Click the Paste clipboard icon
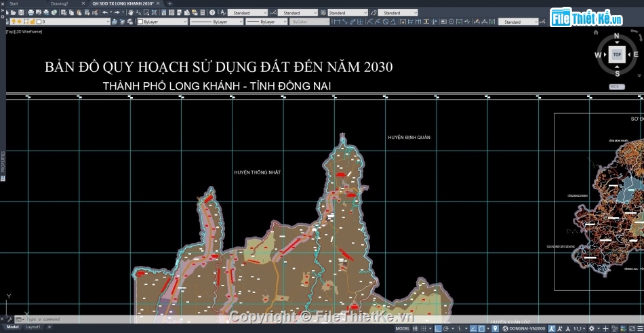644x333 pixels. click(x=79, y=12)
